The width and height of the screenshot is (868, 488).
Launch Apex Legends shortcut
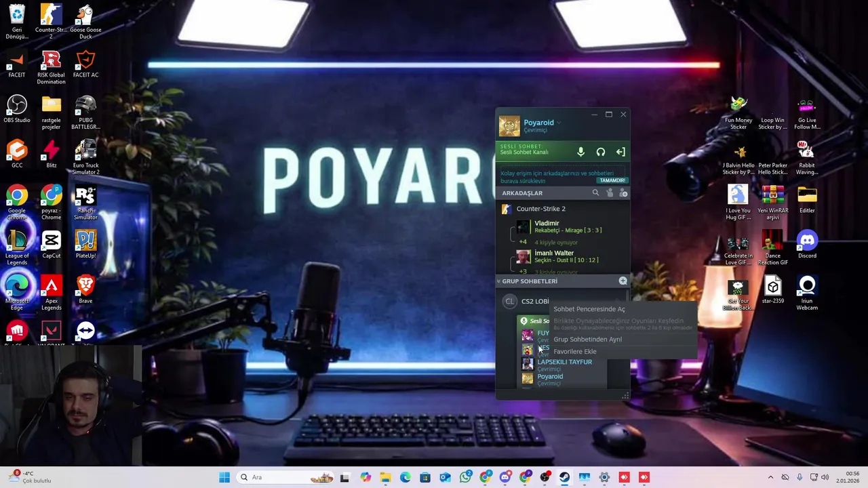[x=51, y=293]
